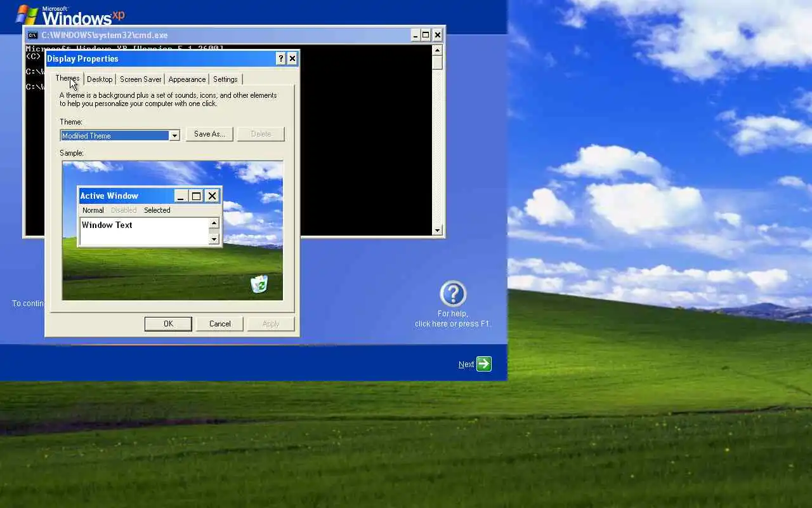Click the sample window's close X icon
This screenshot has width=812, height=508.
click(x=212, y=196)
